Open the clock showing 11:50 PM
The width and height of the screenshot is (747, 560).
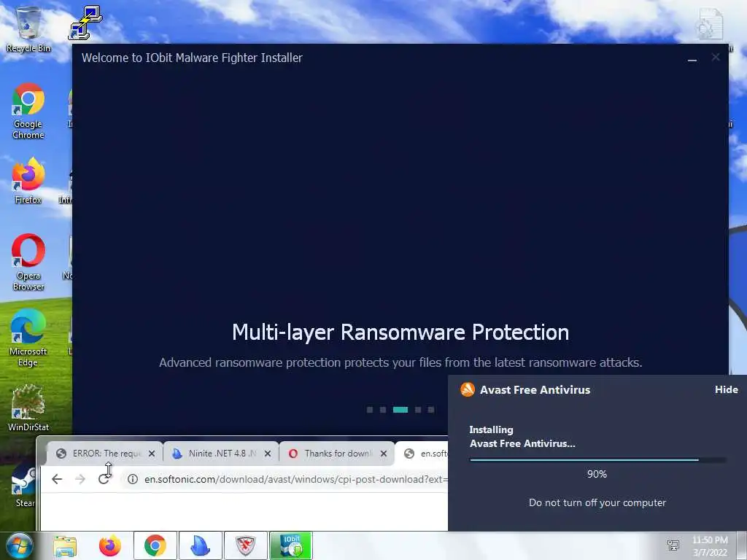710,546
